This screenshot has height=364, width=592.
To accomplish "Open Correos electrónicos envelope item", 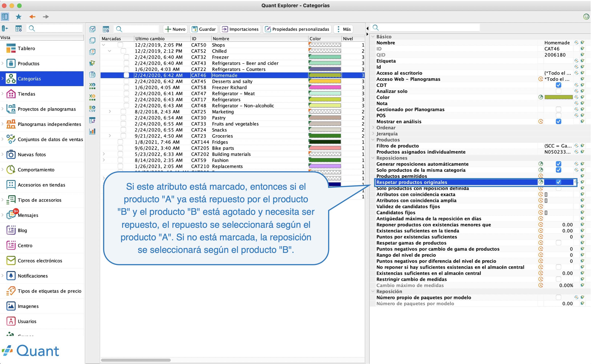I will point(42,261).
